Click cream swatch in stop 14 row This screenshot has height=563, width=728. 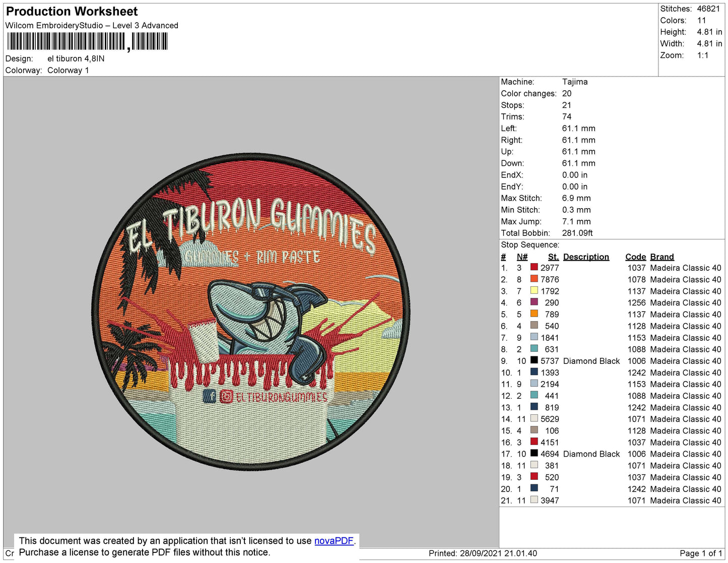[x=534, y=418]
